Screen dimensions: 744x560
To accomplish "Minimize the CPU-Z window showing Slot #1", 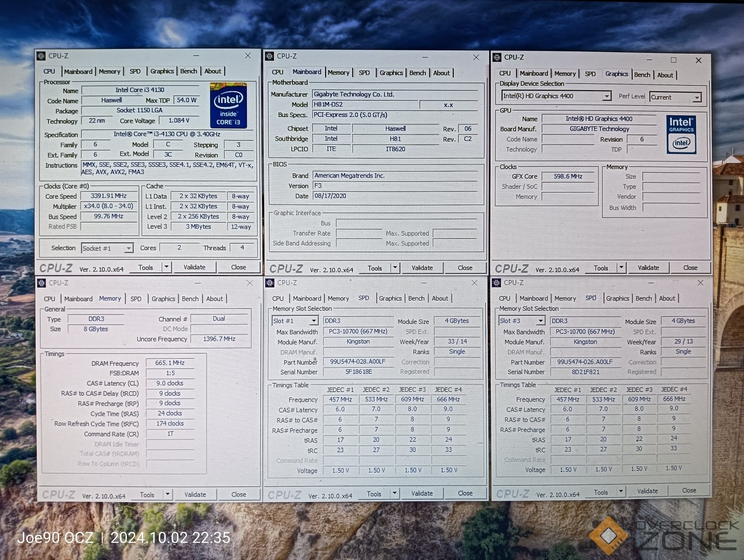I will pyautogui.click(x=425, y=283).
